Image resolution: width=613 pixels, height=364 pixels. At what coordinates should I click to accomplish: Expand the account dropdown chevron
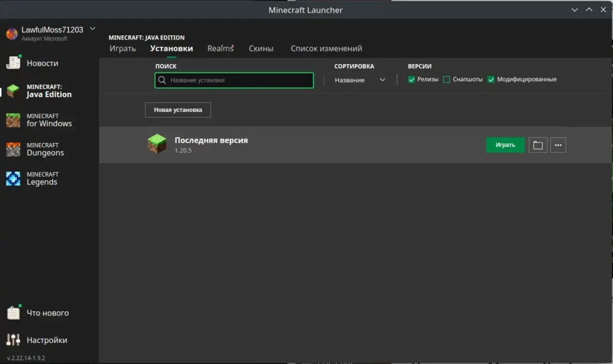pyautogui.click(x=93, y=29)
